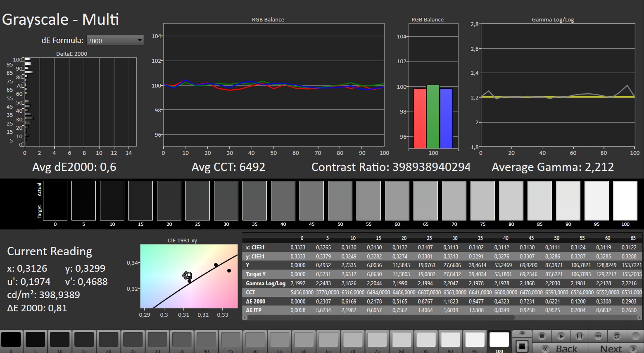This screenshot has height=353, width=644.
Task: Click the Actual/Target swatch labeled 50
Action: click(340, 201)
